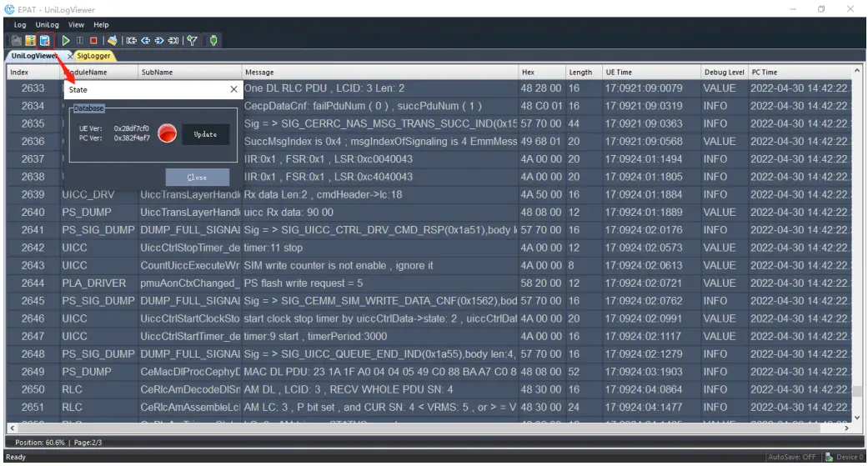Image resolution: width=868 pixels, height=466 pixels.
Task: Close the UniLogViewer tab
Action: [70, 56]
